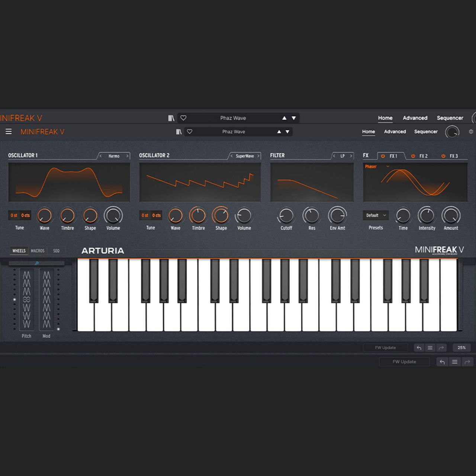Select next Oscillator 2 type after SuperWave

click(x=258, y=156)
